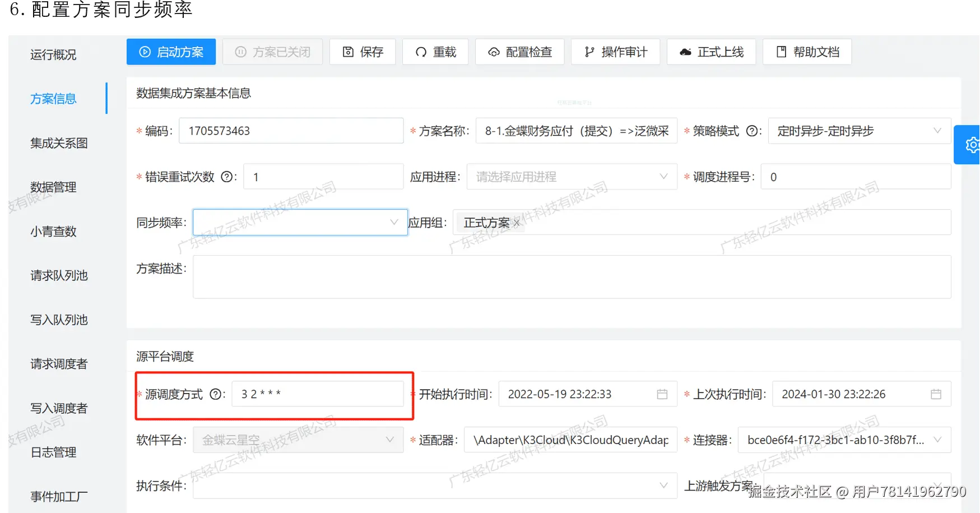Open 事件加工厂 in the sidebar
Image resolution: width=980 pixels, height=513 pixels.
[59, 497]
